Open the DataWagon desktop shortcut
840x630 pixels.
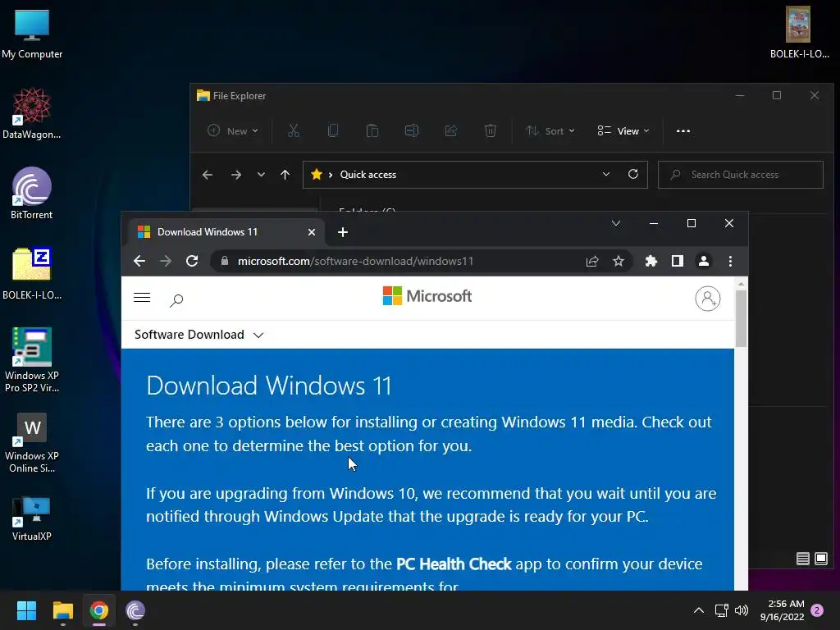[x=32, y=113]
